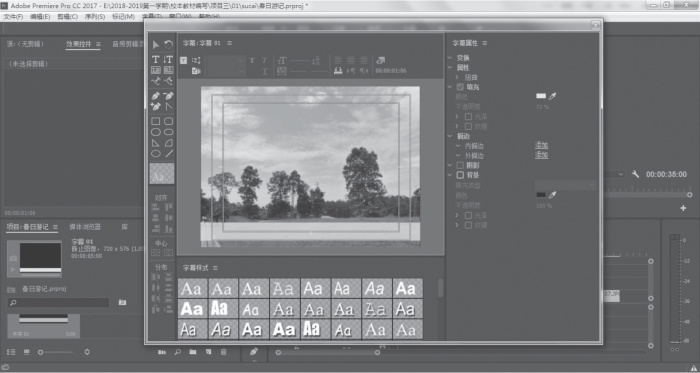Select the horizontal Type tool
Image resolution: width=700 pixels, height=373 pixels.
[x=155, y=59]
